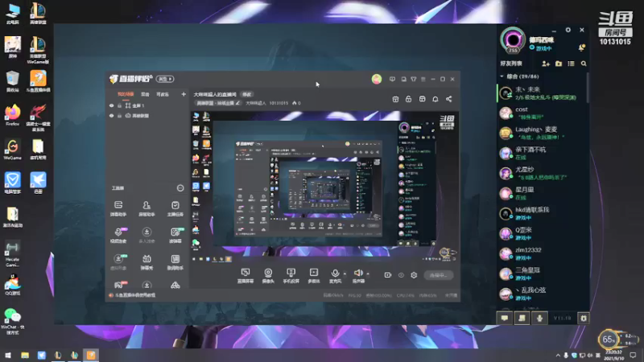Screen dimensions: 644x362
Task: Open the 弹幕助手 tool
Action: (118, 208)
